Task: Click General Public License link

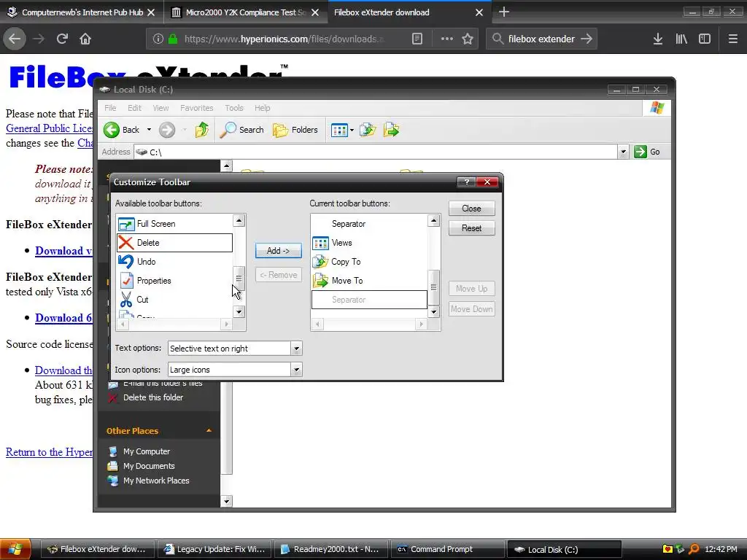Action: pyautogui.click(x=49, y=128)
